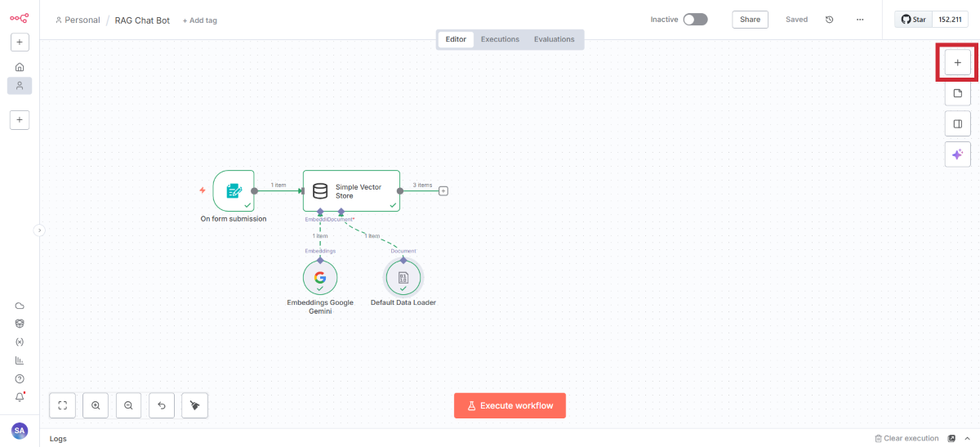Tidy up workflow nodes

click(194, 405)
